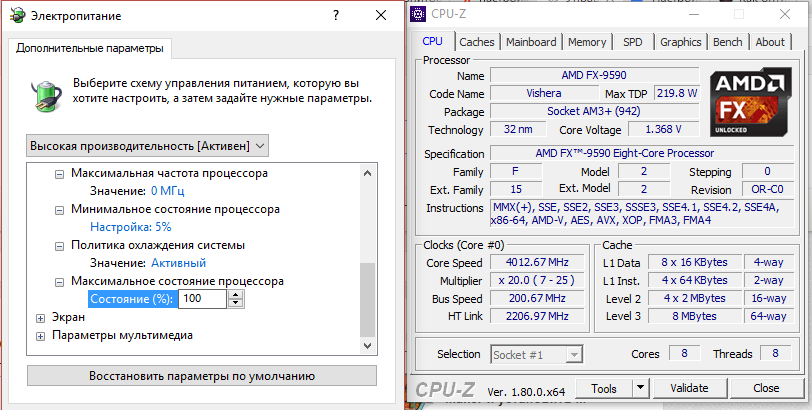812x410 pixels.
Task: Collapse Максимальная частота процессора node
Action: pyautogui.click(x=59, y=174)
